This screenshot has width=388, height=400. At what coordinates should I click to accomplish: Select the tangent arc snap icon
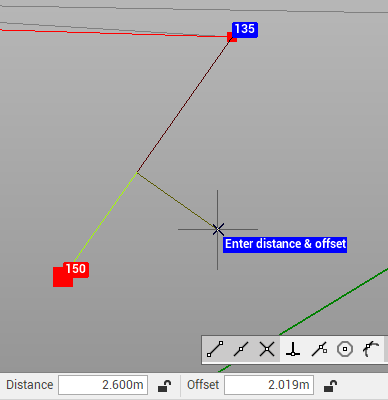tap(371, 349)
